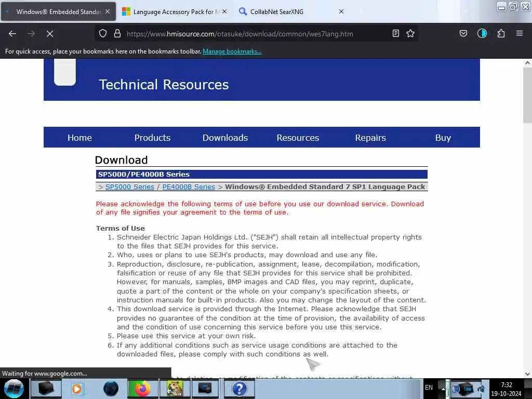The height and width of the screenshot is (399, 532).
Task: View site security padlock details
Action: (117, 34)
